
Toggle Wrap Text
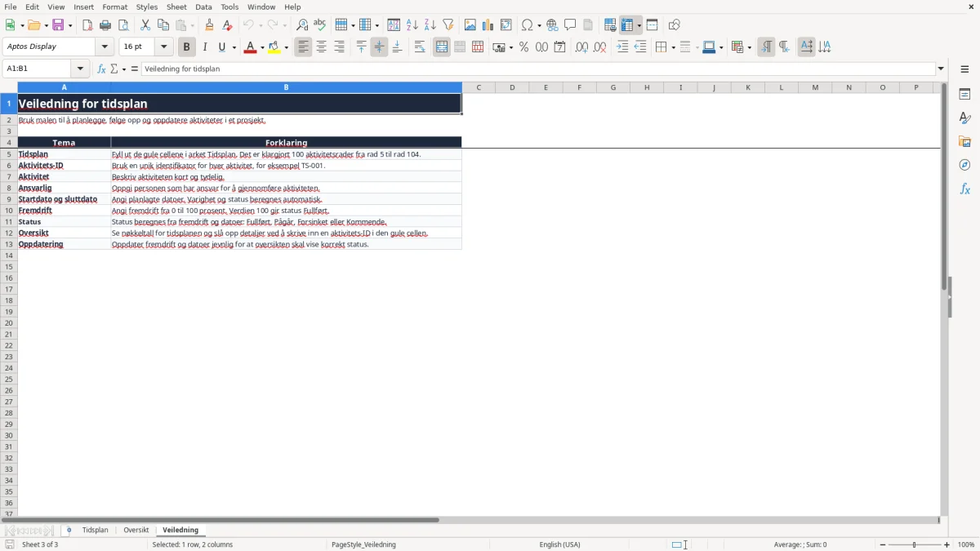(420, 47)
